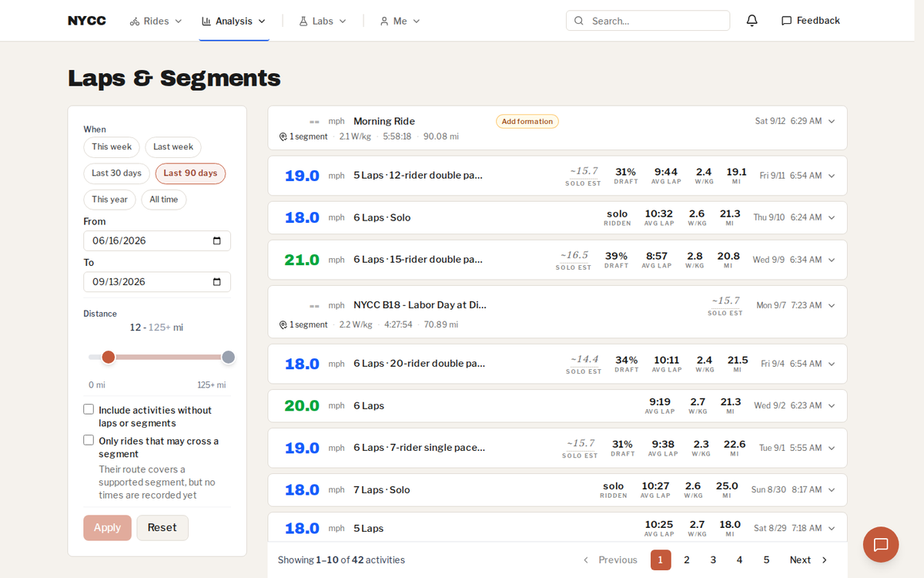Expand the Sat 8/29 5 Laps row
The image size is (924, 578).
pyautogui.click(x=832, y=528)
